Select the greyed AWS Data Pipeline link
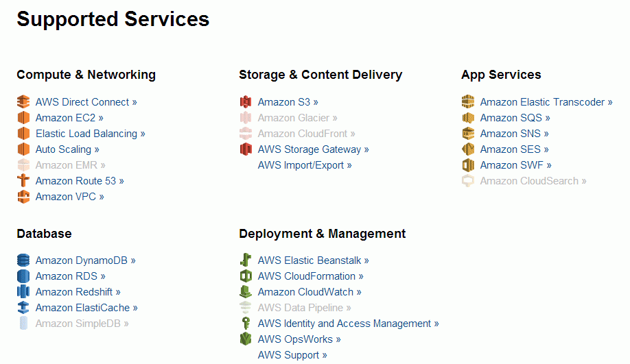The image size is (630, 364). pos(304,307)
